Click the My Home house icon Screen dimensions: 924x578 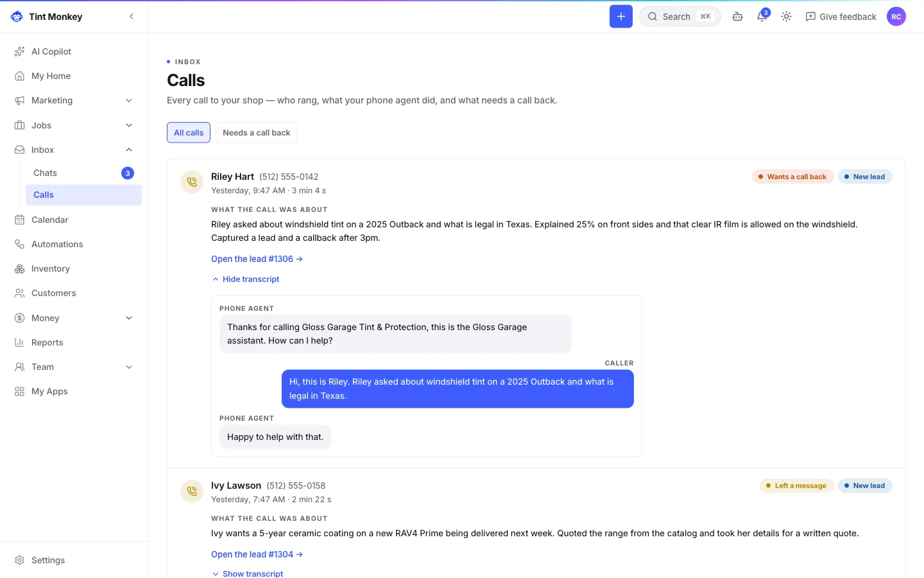19,76
